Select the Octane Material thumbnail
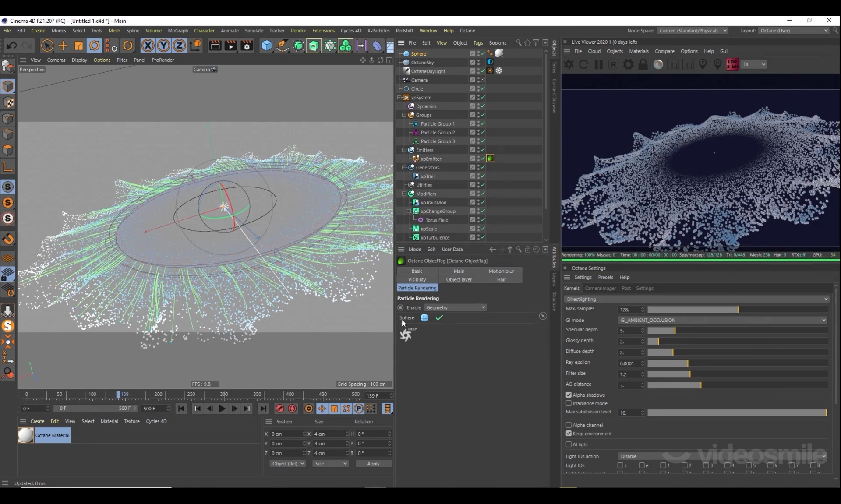Viewport: 841px width, 504px height. [26, 435]
